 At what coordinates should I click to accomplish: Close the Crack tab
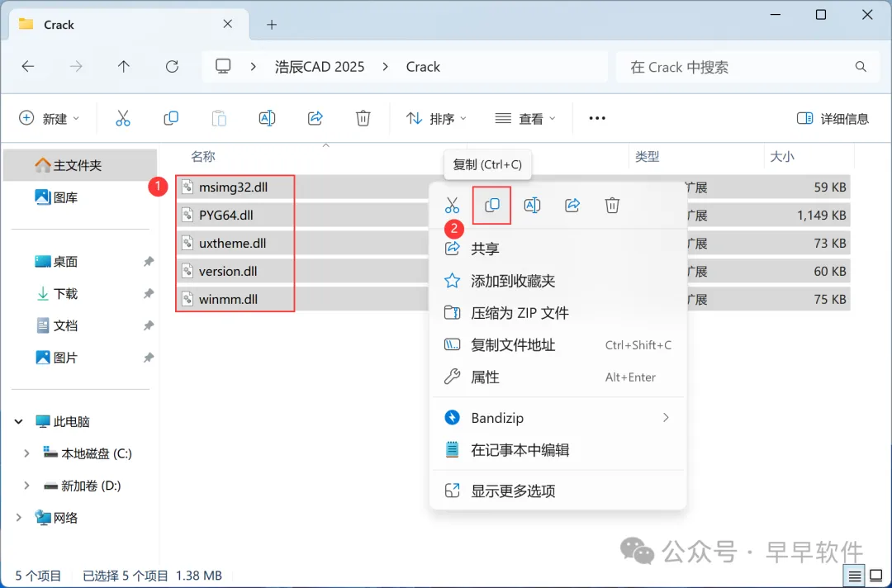tap(228, 24)
